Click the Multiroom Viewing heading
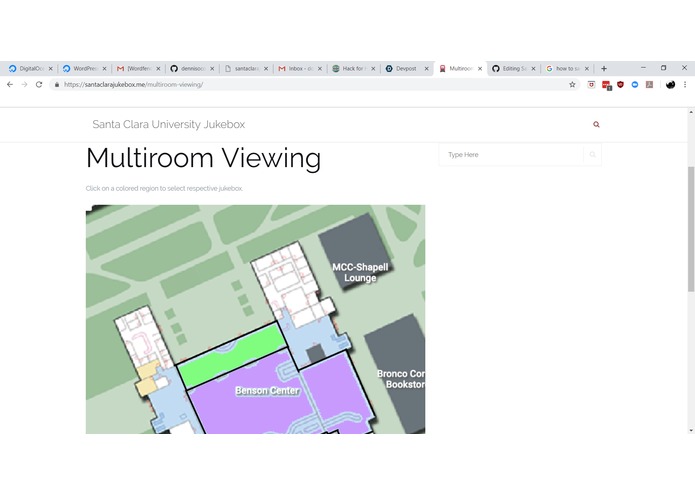Viewport: 695px width, 494px height. [x=203, y=158]
